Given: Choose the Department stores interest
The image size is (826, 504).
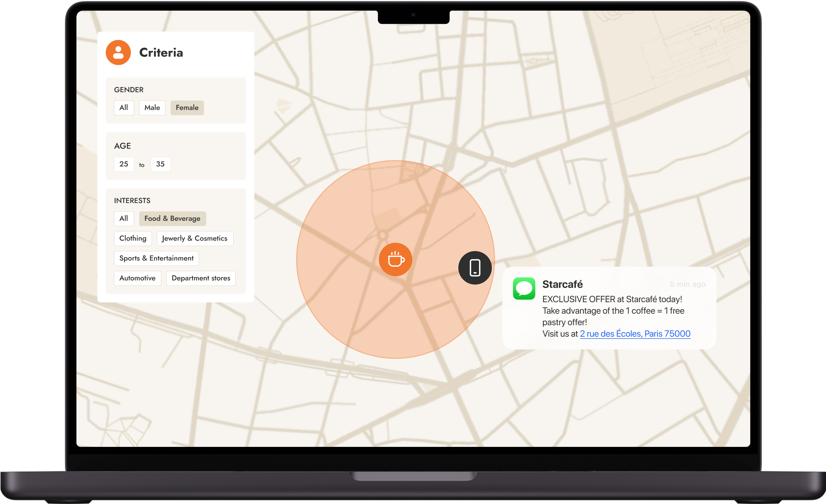Looking at the screenshot, I should point(201,278).
